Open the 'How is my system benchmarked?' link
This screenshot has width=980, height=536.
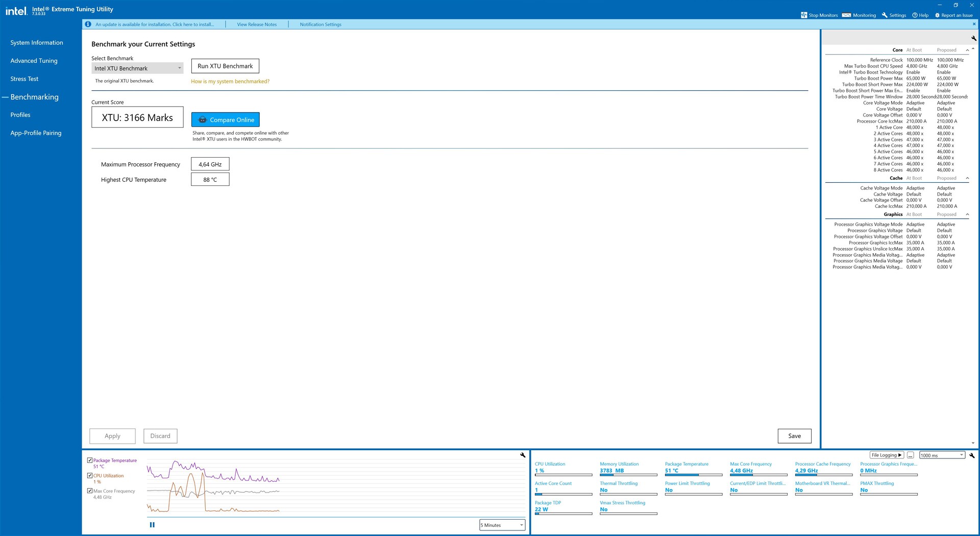[x=230, y=82]
